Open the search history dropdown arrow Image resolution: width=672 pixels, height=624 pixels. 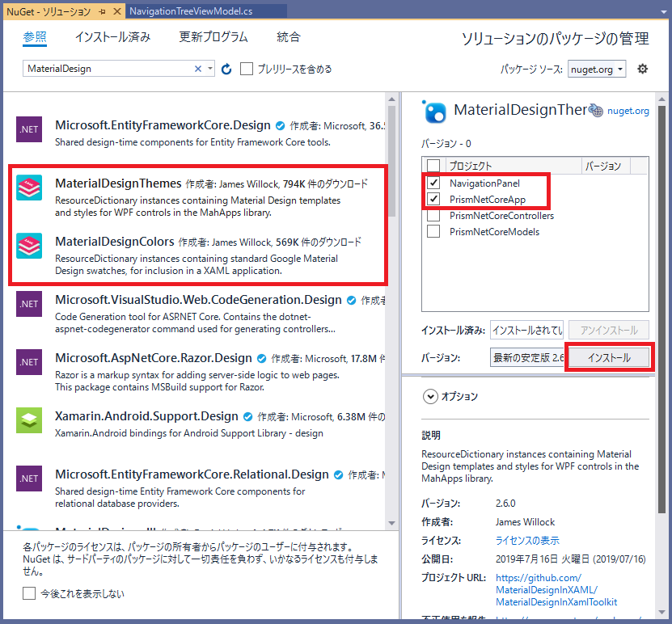pyautogui.click(x=210, y=69)
